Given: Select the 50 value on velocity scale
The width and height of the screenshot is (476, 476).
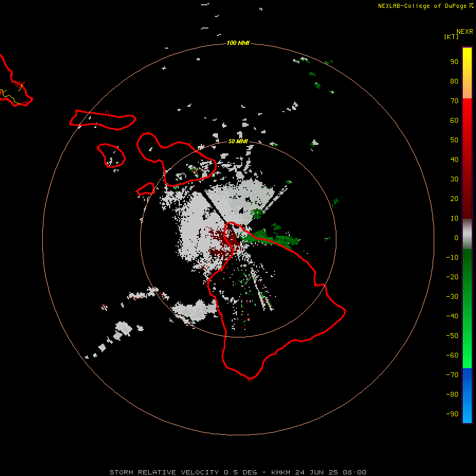Looking at the screenshot, I should point(454,140).
